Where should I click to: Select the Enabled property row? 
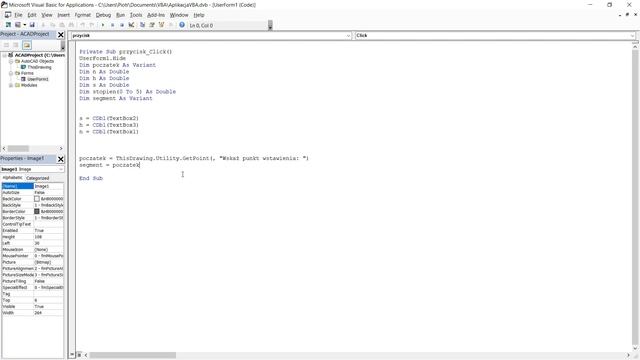(x=33, y=230)
